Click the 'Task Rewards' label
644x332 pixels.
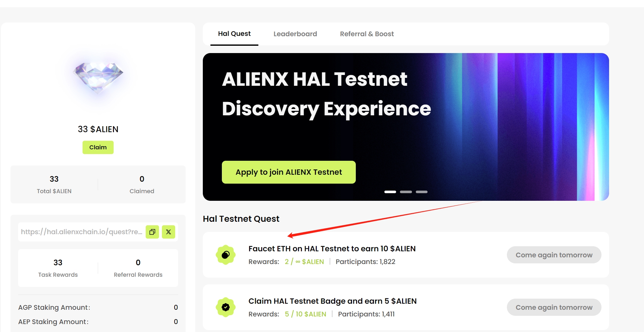[58, 275]
